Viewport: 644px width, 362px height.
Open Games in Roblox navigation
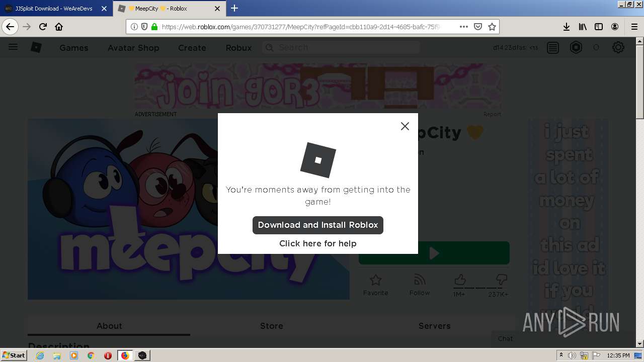(74, 48)
